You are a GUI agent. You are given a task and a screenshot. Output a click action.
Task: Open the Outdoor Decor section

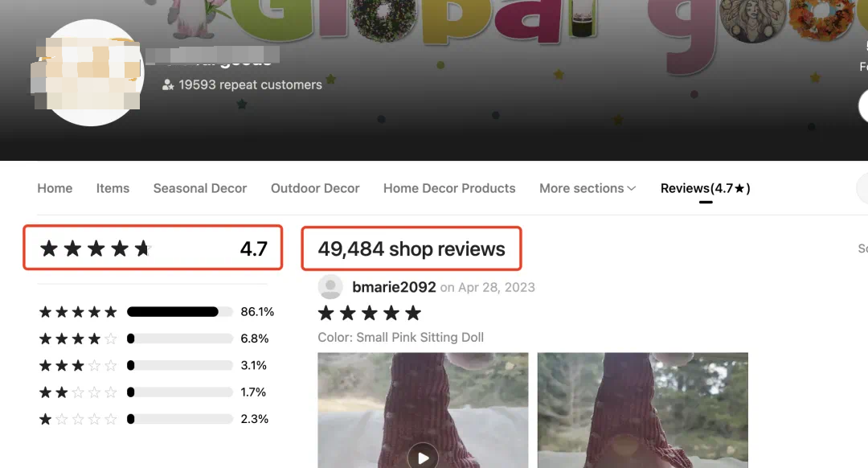[x=315, y=188]
